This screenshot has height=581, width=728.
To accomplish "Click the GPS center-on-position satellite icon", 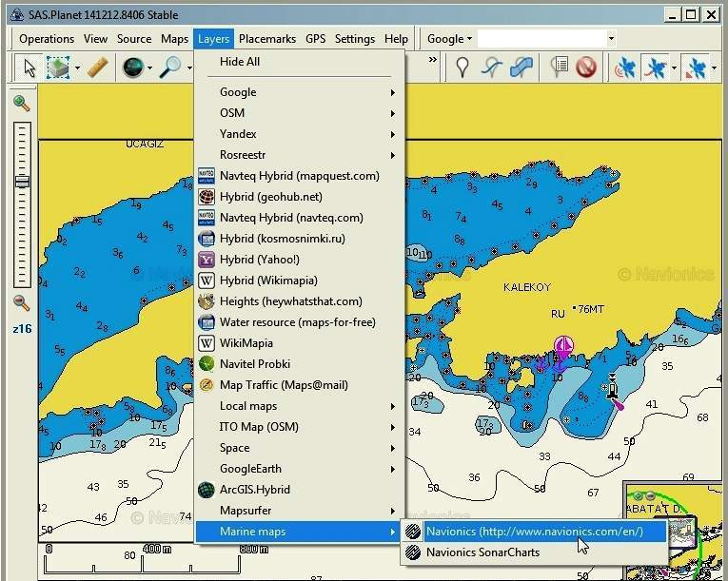I will point(696,68).
